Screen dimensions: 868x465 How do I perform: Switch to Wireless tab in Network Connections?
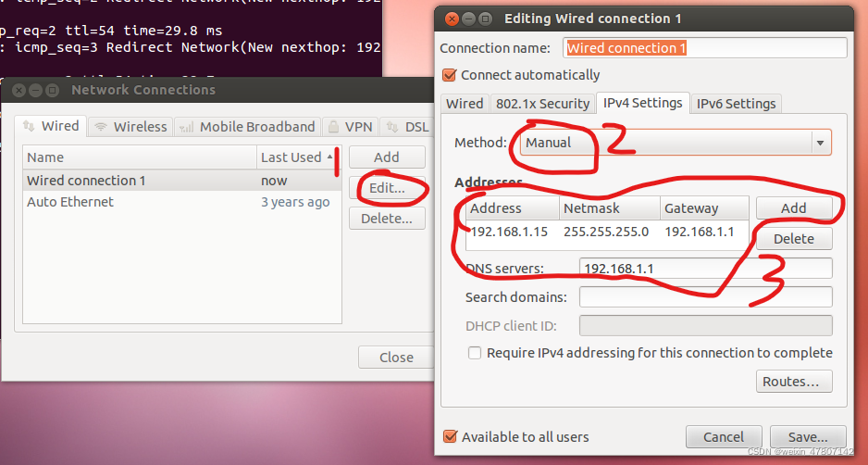pyautogui.click(x=130, y=127)
